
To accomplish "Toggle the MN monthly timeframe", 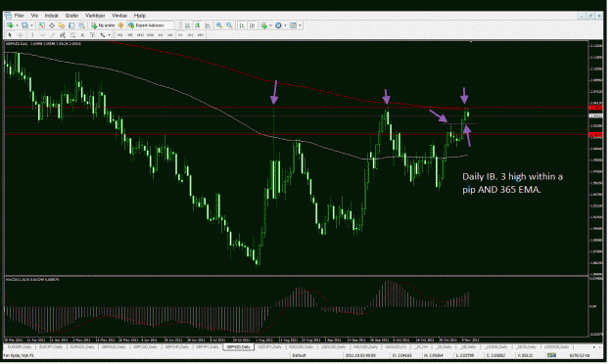I will click(200, 35).
